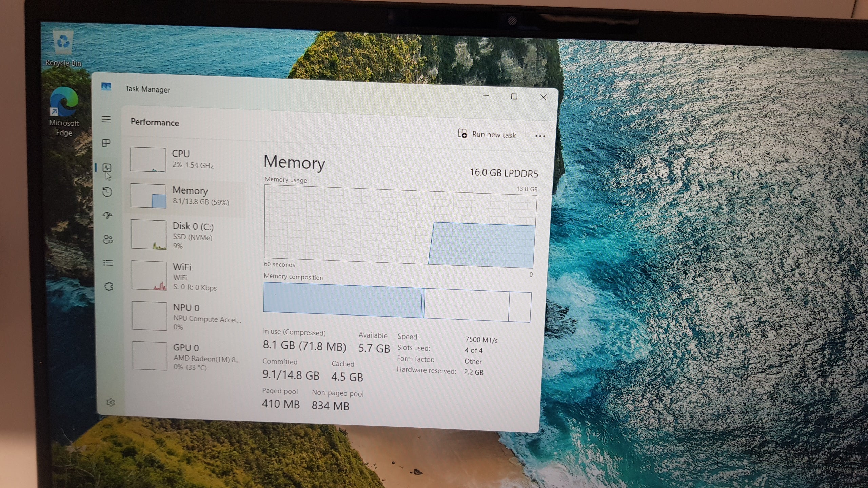Open the Users page sidebar icon

pos(108,240)
